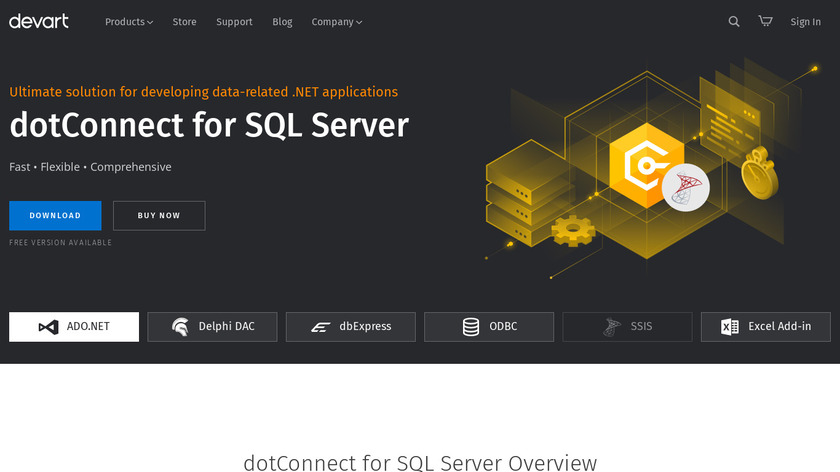840x472 pixels.
Task: Click the ODBC database icon
Action: (x=470, y=327)
